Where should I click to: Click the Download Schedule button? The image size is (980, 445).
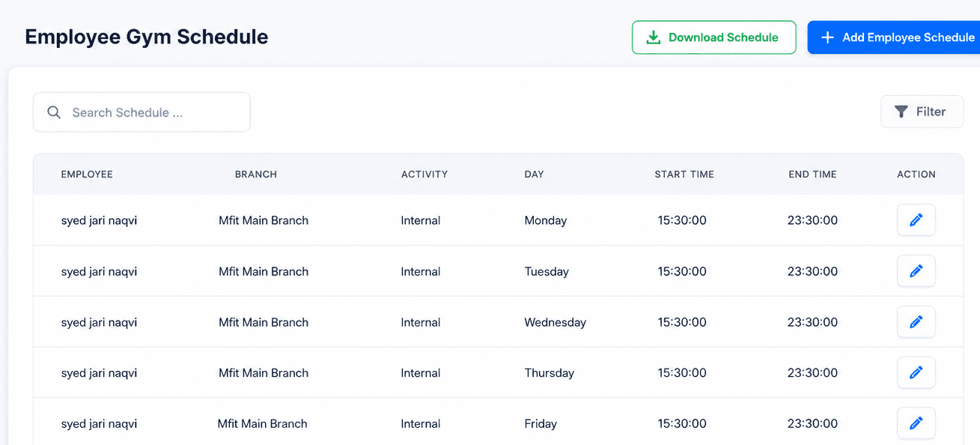(x=713, y=37)
